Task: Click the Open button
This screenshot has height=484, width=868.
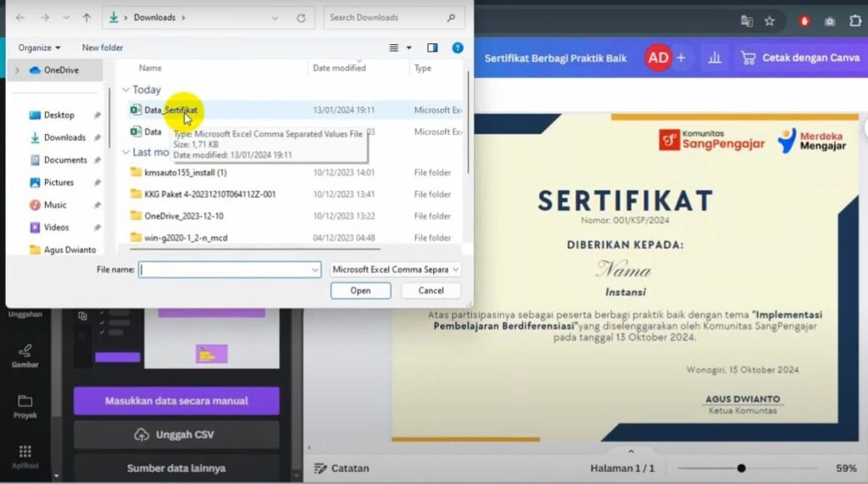Action: click(360, 291)
